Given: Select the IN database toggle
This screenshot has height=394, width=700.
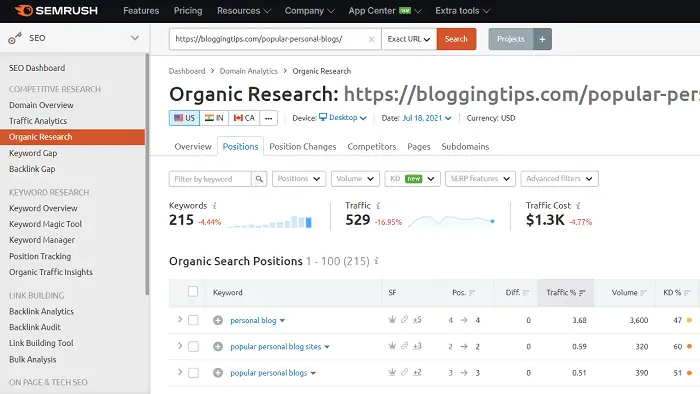Looking at the screenshot, I should pyautogui.click(x=214, y=118).
